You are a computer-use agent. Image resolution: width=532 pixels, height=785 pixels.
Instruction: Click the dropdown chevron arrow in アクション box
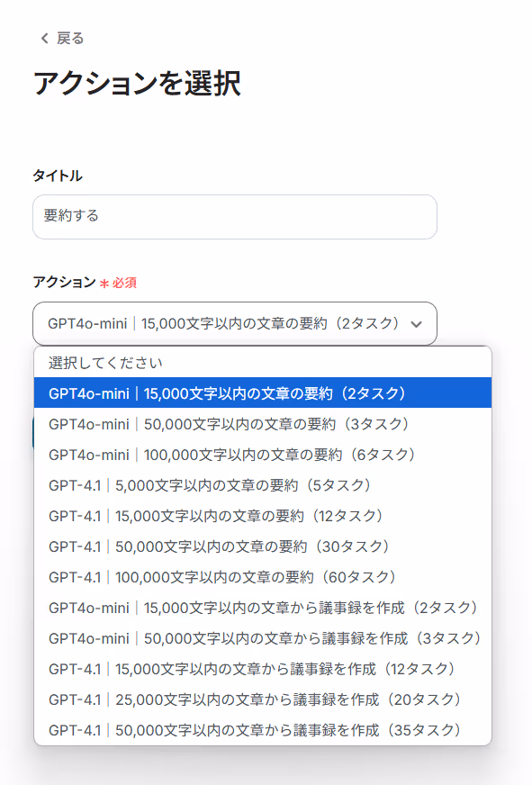(x=416, y=324)
